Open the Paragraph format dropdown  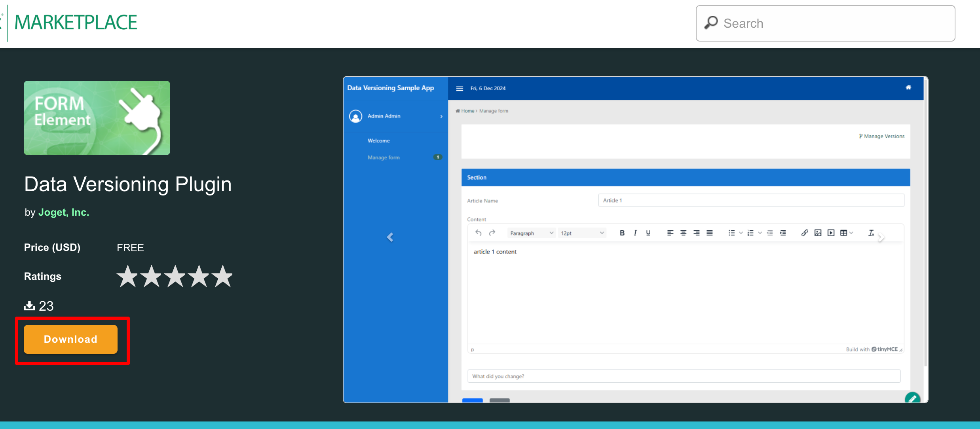coord(531,233)
